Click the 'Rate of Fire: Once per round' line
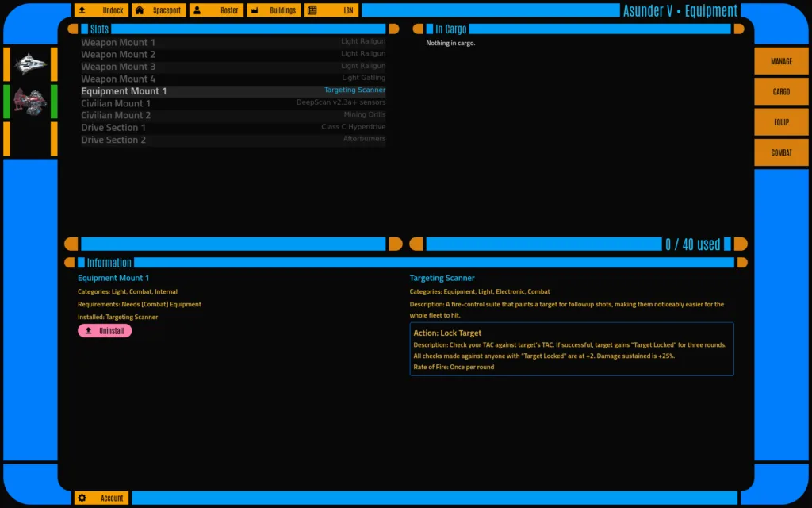This screenshot has height=508, width=812. (454, 367)
